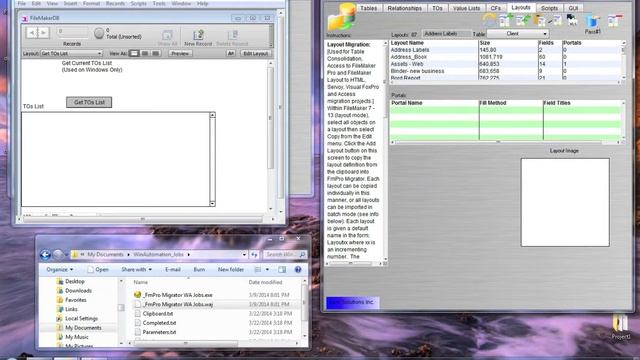The image size is (640, 360).
Task: Open the Records menu in FileMaker
Action: pyautogui.click(x=115, y=4)
